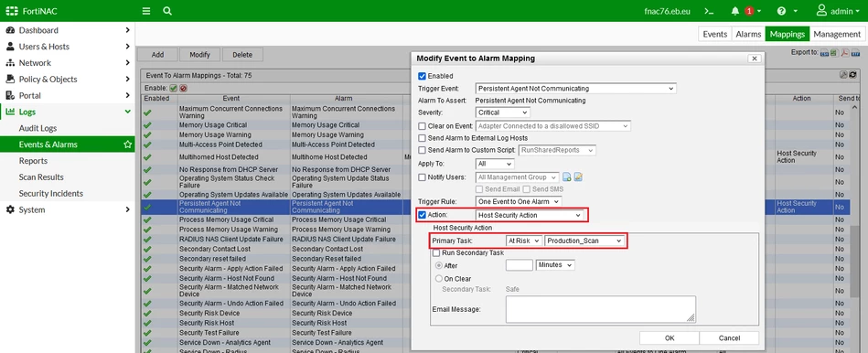This screenshot has width=868, height=353.
Task: Click the Users & Hosts person icon
Action: (10, 47)
